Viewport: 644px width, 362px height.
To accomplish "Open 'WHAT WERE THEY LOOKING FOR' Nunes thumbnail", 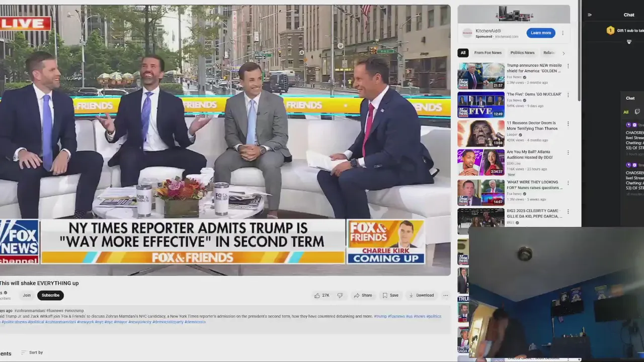I will [481, 193].
